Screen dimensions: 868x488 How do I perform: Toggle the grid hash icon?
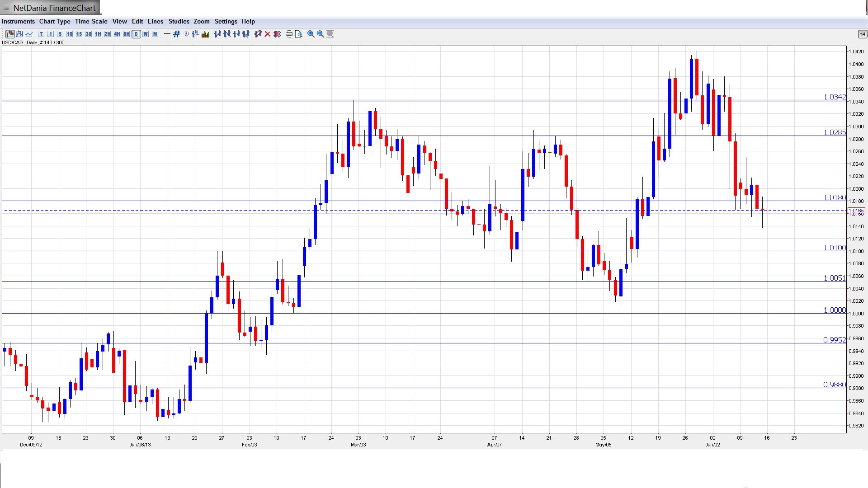[x=177, y=34]
